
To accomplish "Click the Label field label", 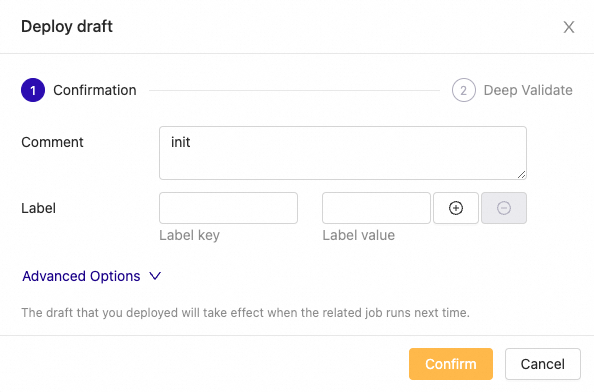I will pyautogui.click(x=39, y=208).
